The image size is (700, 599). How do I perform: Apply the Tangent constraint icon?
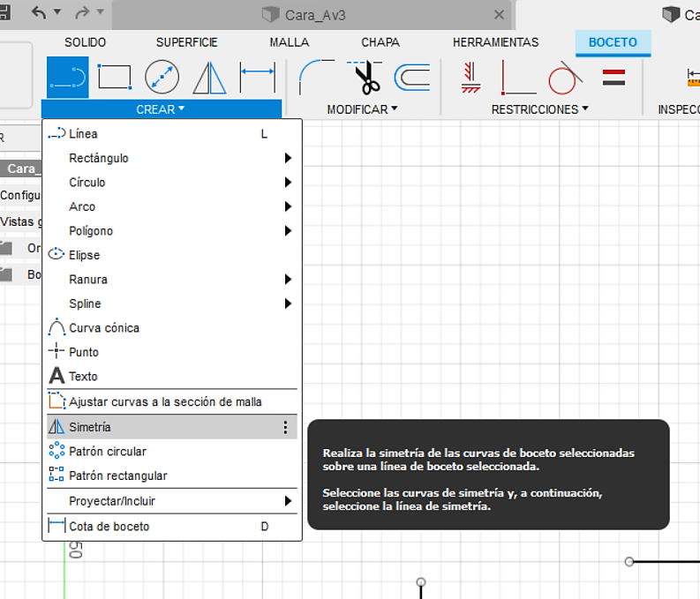click(x=565, y=78)
